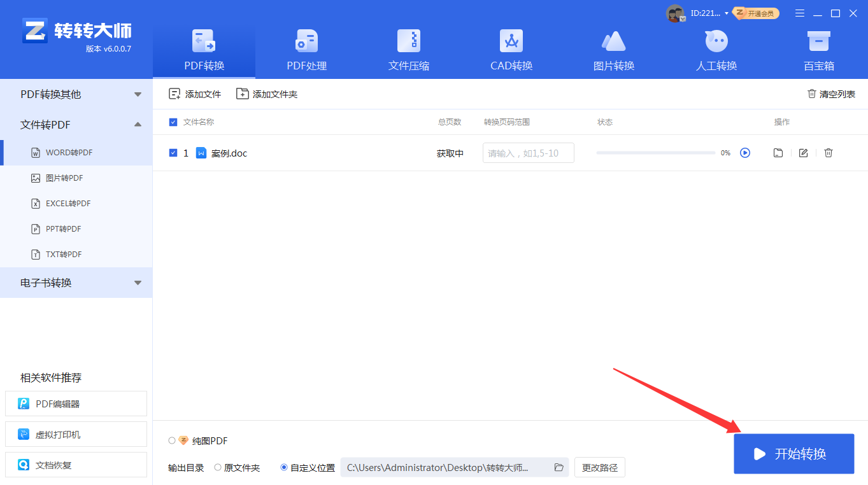The image size is (868, 485).
Task: Toggle the select-all 文件名称 checkbox
Action: point(173,122)
